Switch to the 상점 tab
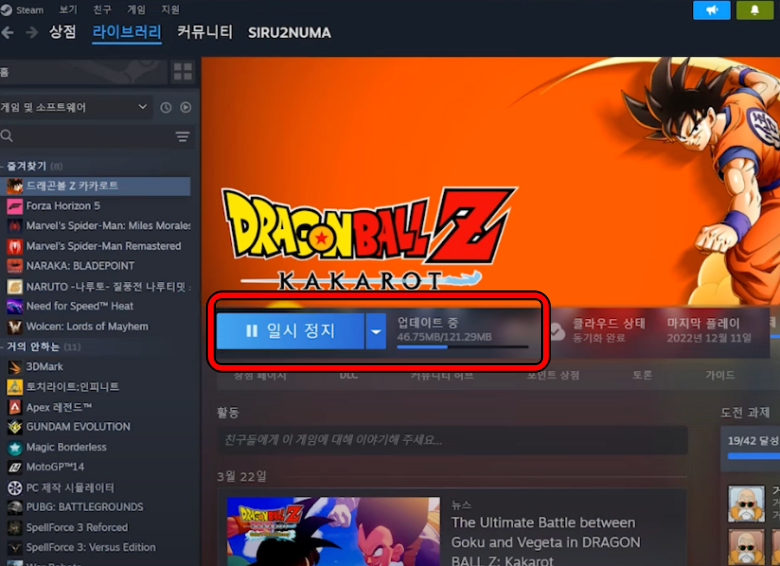 tap(62, 32)
